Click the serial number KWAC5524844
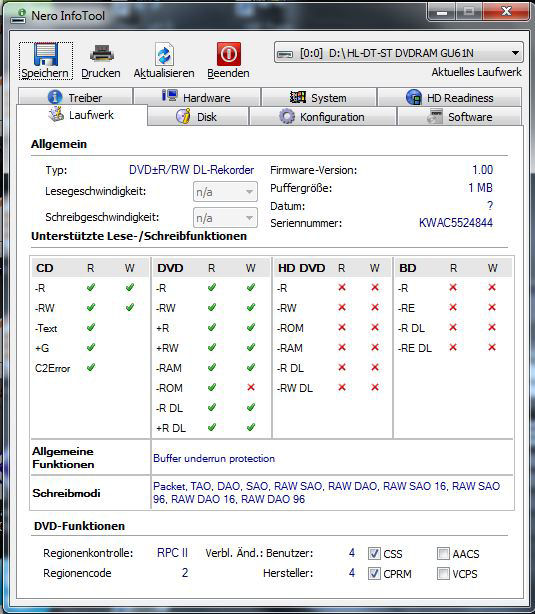Viewport: 535px width, 614px height. 456,223
